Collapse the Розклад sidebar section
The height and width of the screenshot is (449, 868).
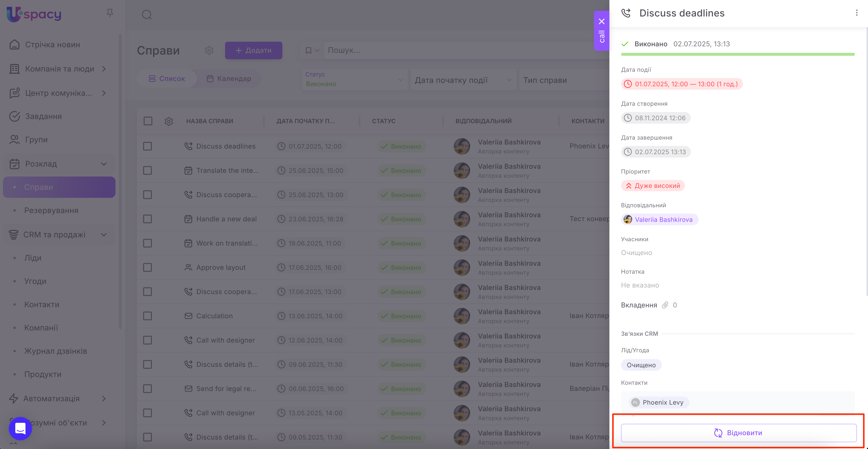tap(104, 164)
